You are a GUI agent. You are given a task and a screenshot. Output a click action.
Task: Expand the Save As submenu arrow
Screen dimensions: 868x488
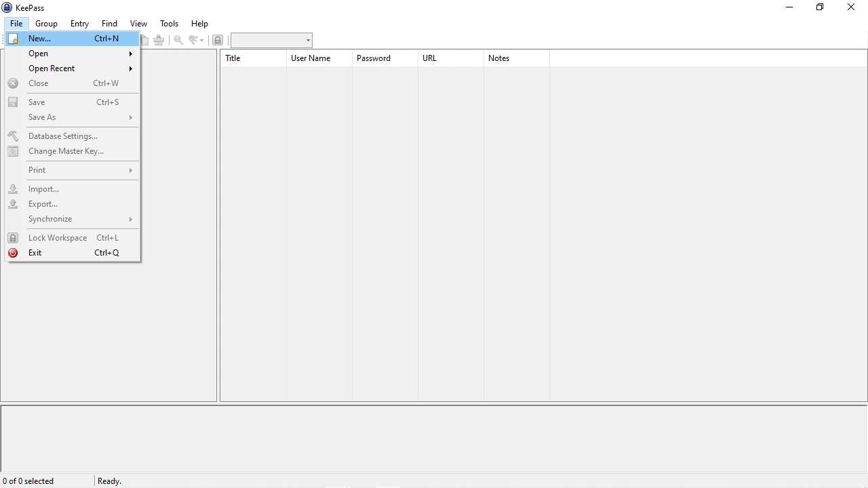point(131,117)
